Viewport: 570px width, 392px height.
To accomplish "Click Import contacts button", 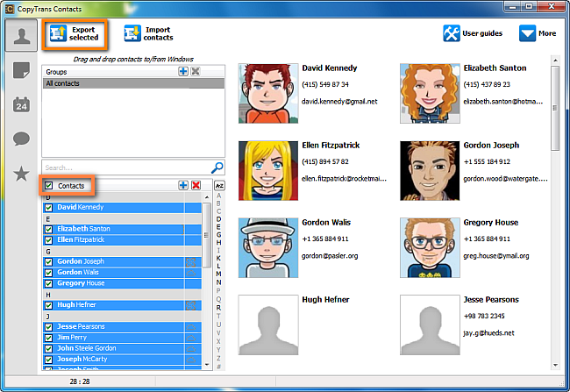I will (149, 34).
